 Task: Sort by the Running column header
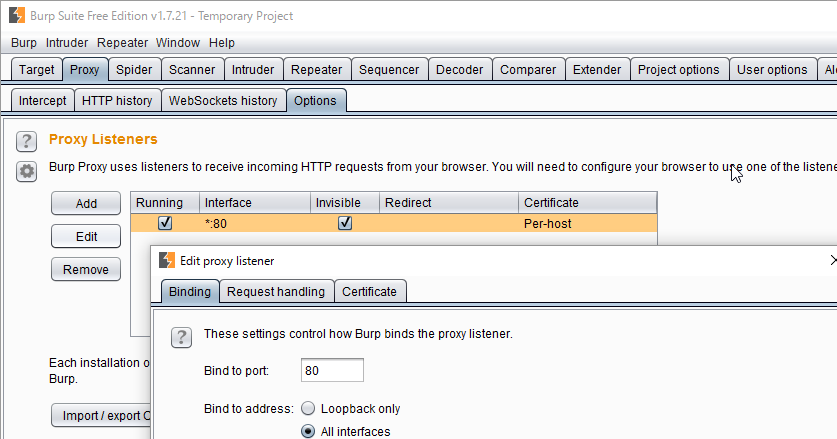165,203
